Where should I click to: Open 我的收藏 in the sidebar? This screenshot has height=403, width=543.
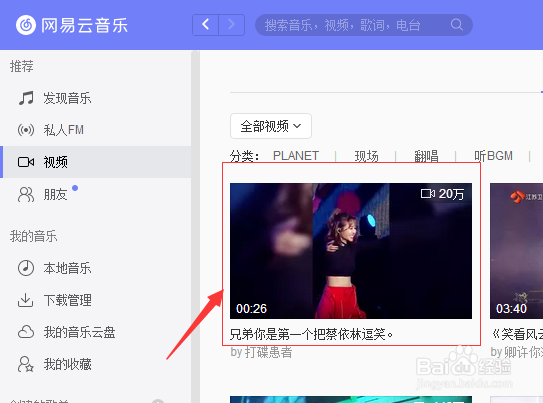(68, 364)
